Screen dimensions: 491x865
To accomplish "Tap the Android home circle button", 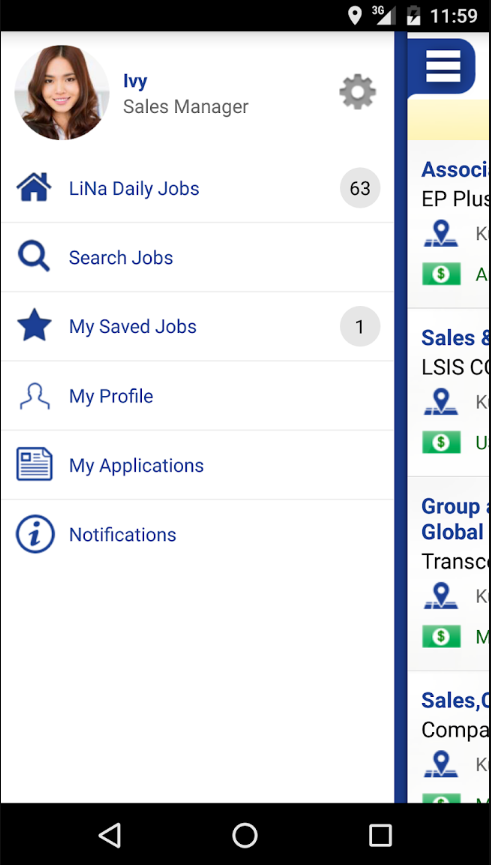I will [x=245, y=835].
